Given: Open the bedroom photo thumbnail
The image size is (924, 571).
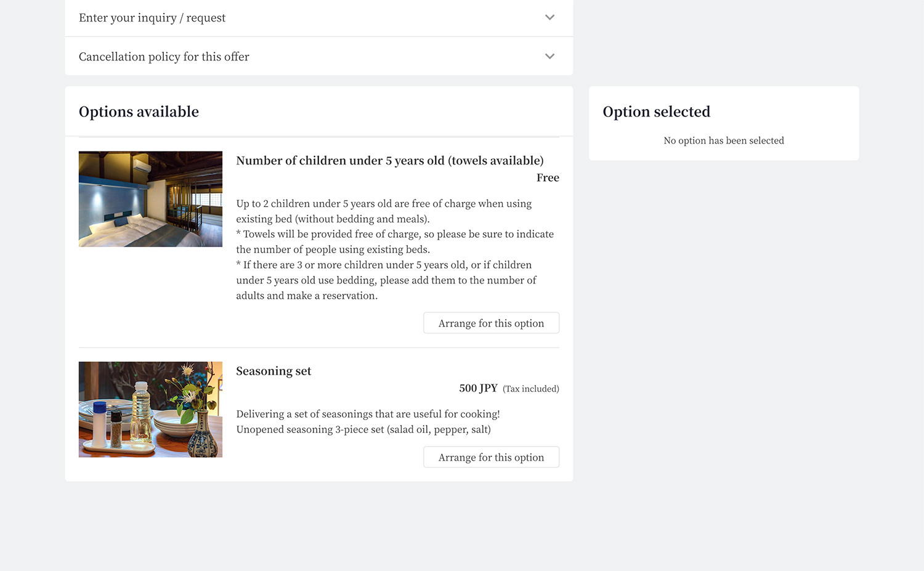Looking at the screenshot, I should tap(150, 199).
